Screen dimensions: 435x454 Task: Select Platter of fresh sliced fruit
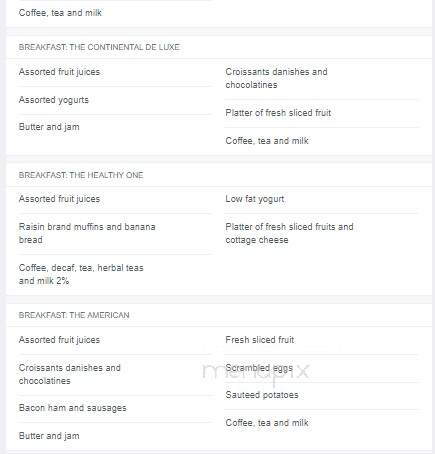pos(278,113)
